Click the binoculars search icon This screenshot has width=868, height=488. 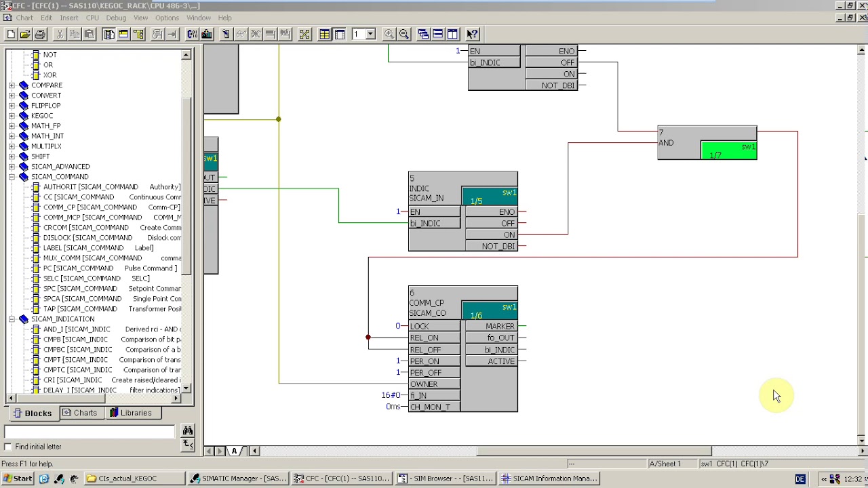click(187, 431)
